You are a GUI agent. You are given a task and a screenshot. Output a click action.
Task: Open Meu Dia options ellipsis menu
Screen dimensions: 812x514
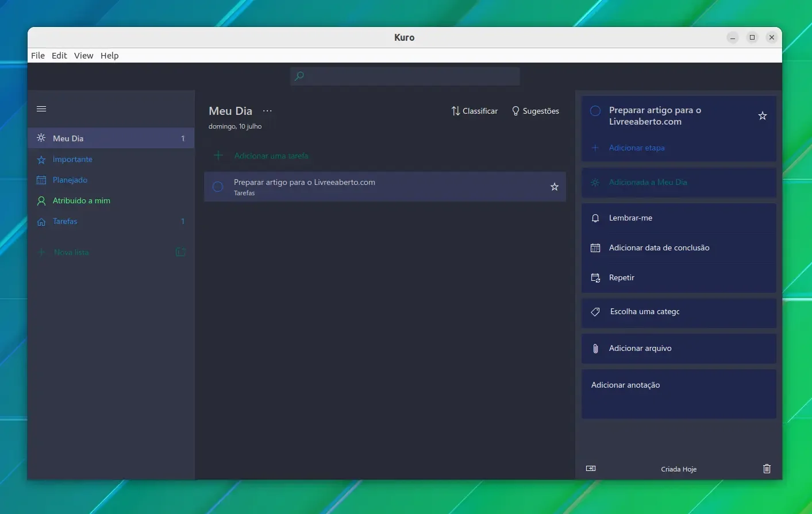tap(267, 111)
